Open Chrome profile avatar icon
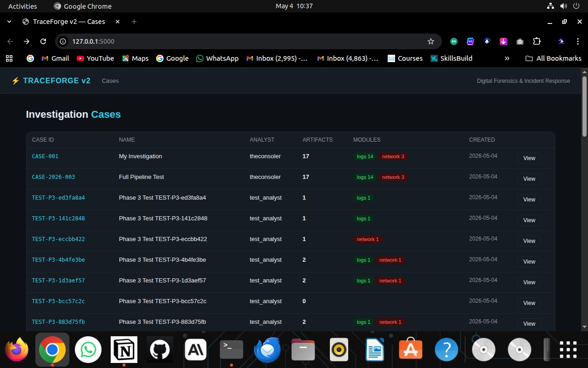The width and height of the screenshot is (588, 368). (x=561, y=41)
